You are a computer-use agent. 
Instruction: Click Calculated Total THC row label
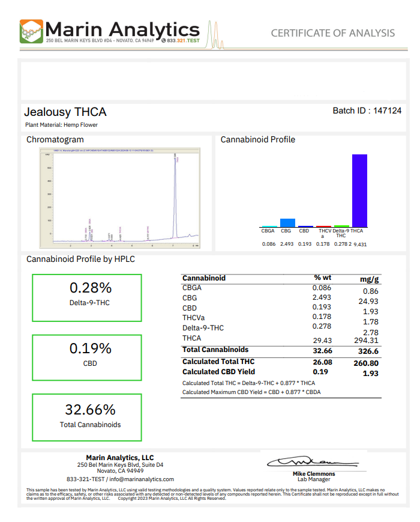[x=218, y=362]
